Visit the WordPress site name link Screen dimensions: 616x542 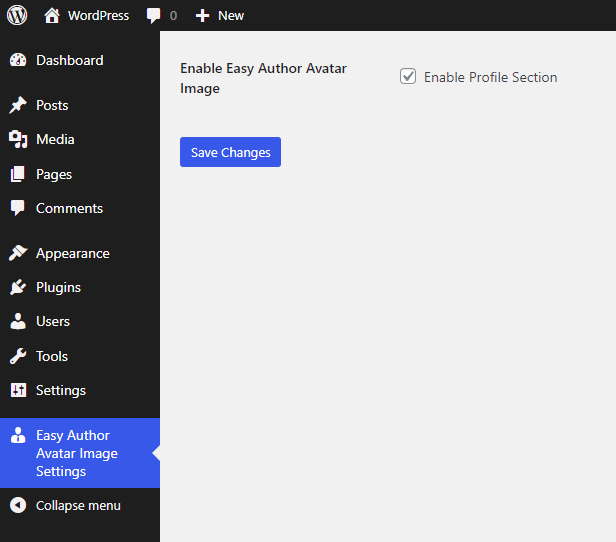(98, 15)
